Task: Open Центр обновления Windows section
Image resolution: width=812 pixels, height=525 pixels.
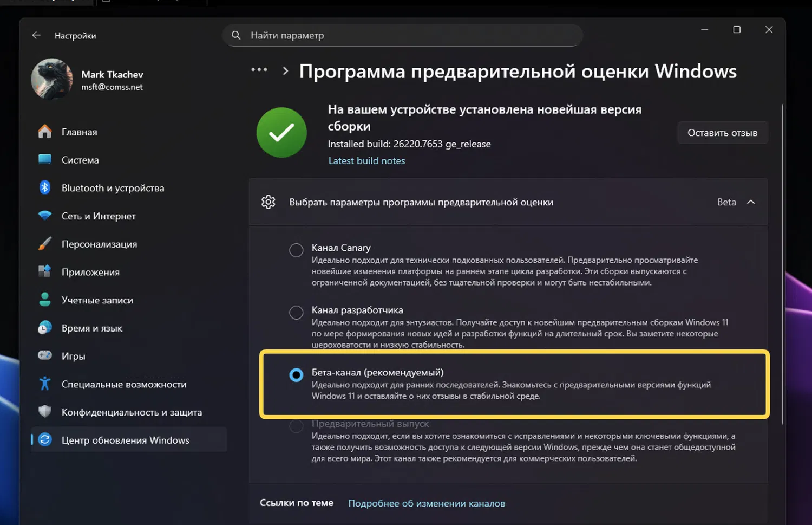Action: 129,440
